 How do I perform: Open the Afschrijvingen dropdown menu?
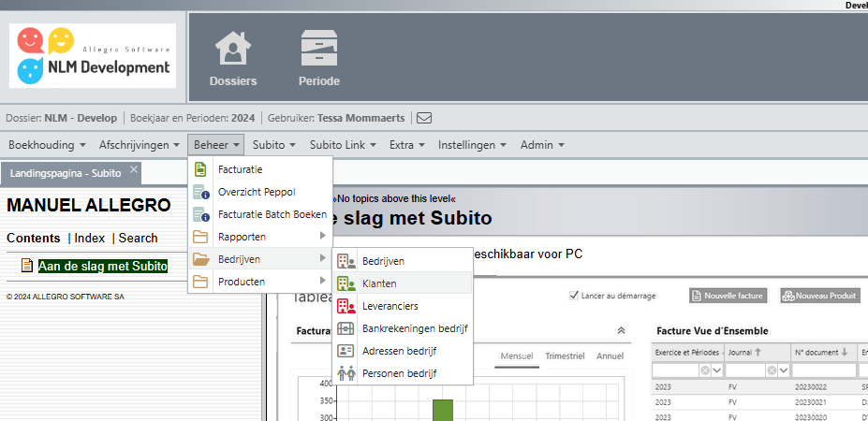pos(140,145)
